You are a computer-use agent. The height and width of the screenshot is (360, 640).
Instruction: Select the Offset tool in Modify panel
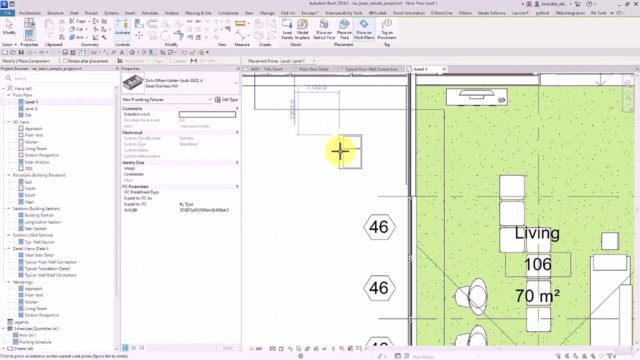click(x=152, y=24)
